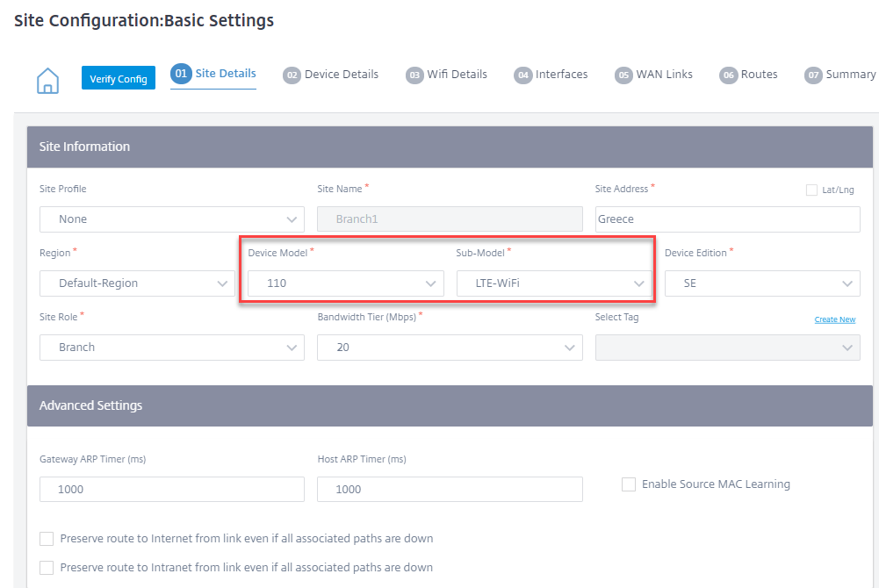Enable Source MAC Learning checkbox
Screen dimensions: 879x588
point(629,484)
